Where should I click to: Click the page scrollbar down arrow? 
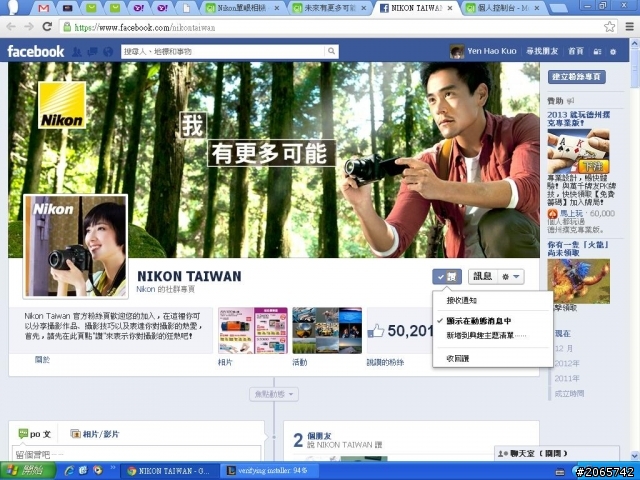[x=635, y=456]
